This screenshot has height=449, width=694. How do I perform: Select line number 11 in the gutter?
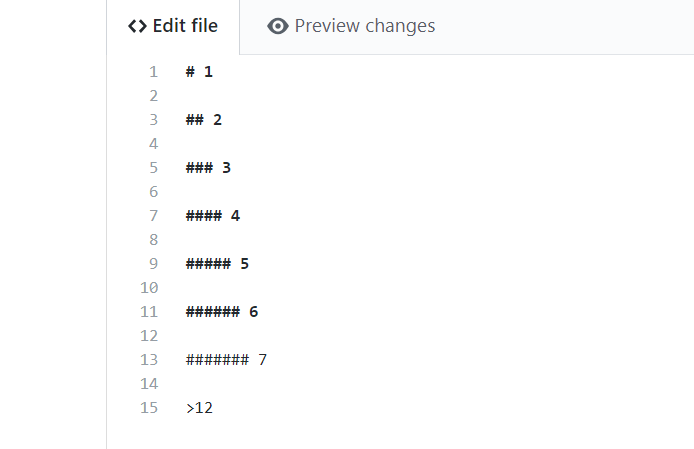click(149, 312)
